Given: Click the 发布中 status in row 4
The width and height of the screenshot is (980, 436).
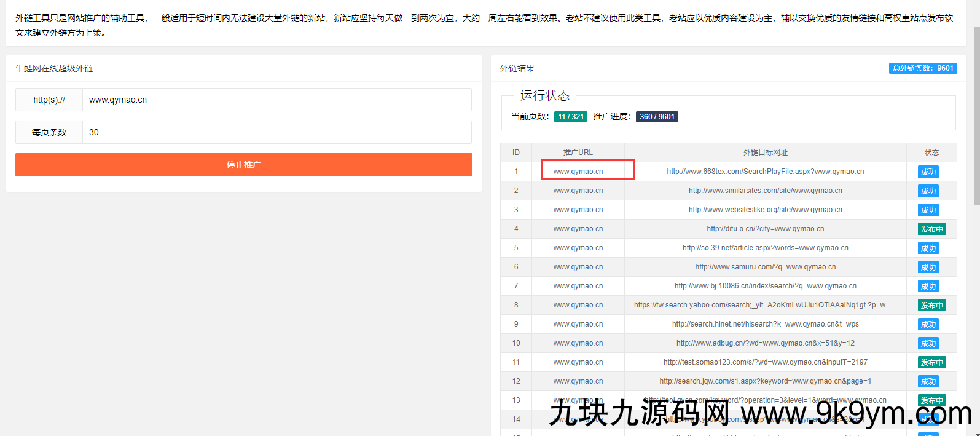Looking at the screenshot, I should tap(931, 229).
